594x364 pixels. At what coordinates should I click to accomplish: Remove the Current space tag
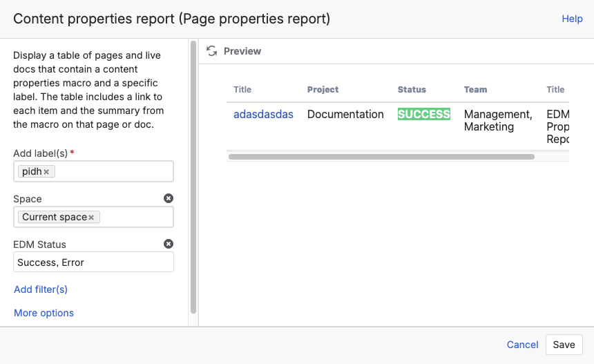91,218
